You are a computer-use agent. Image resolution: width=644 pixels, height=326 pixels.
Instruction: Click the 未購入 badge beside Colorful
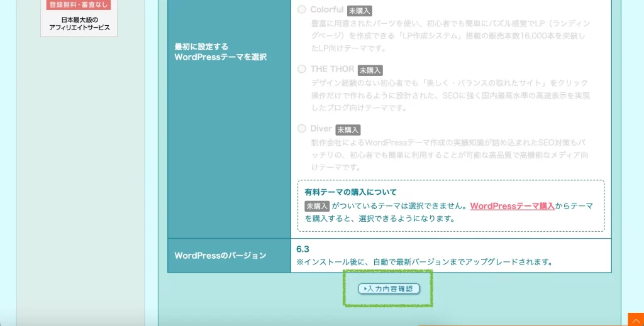point(360,11)
